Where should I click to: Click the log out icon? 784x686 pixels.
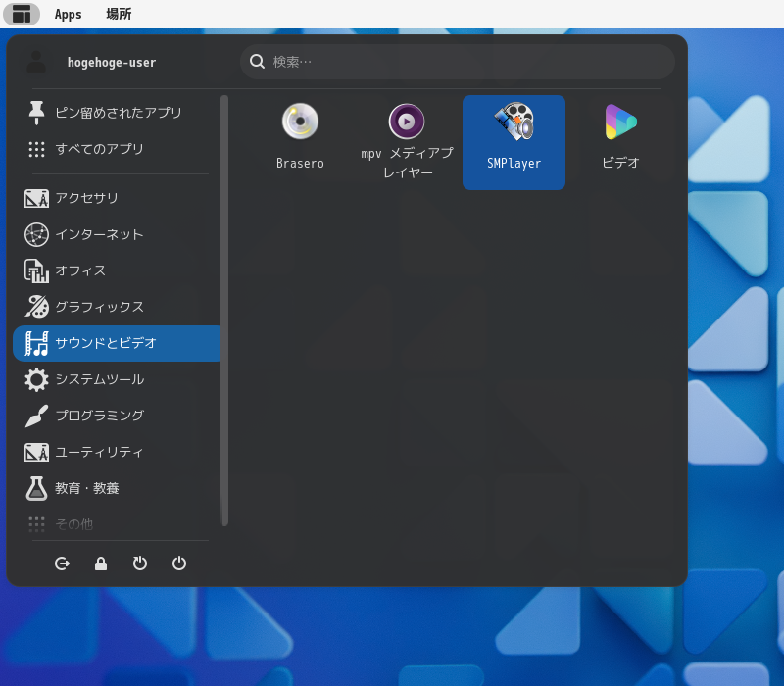(62, 563)
